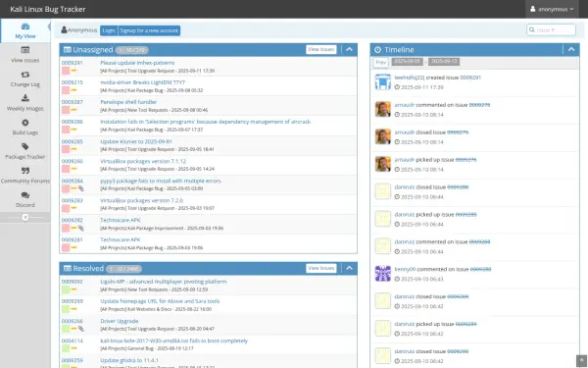The image size is (588, 368).
Task: Collapse the Resolved panel
Action: (349, 268)
